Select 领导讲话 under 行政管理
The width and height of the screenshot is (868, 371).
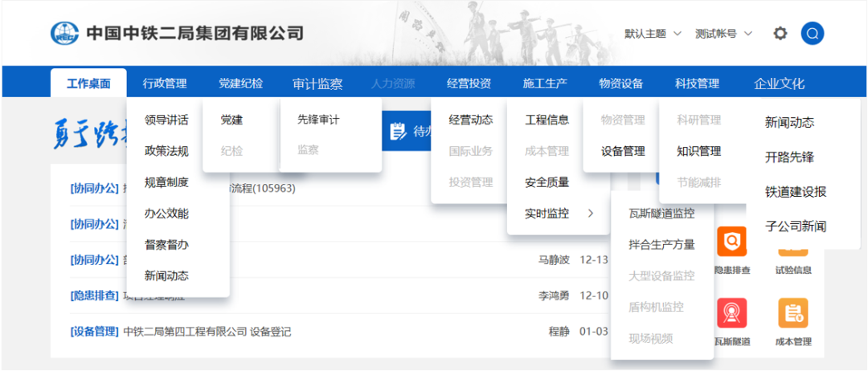[166, 120]
